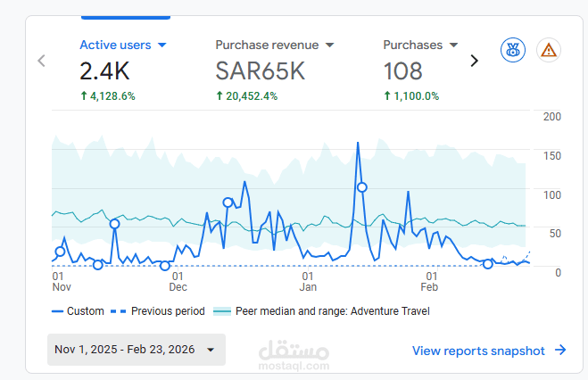This screenshot has height=380, width=588.
Task: Expand the Active users metric dropdown
Action: [162, 45]
